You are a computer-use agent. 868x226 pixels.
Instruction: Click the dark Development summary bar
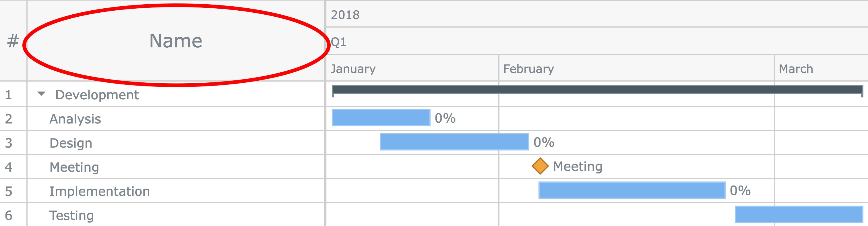(x=597, y=90)
